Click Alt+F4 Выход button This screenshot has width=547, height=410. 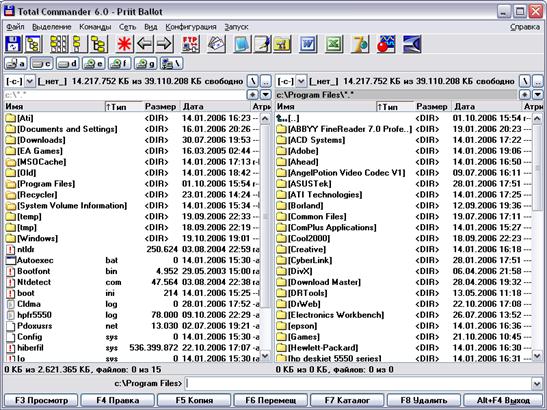(503, 400)
